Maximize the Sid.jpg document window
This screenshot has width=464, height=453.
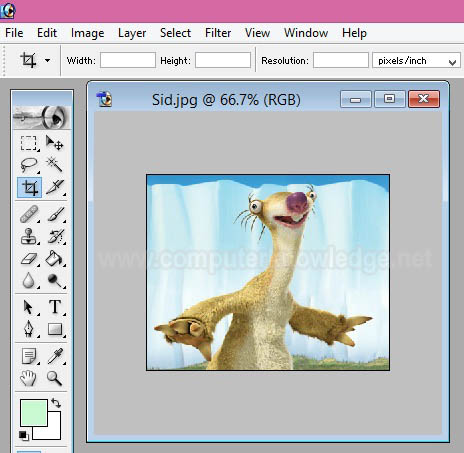(x=390, y=99)
